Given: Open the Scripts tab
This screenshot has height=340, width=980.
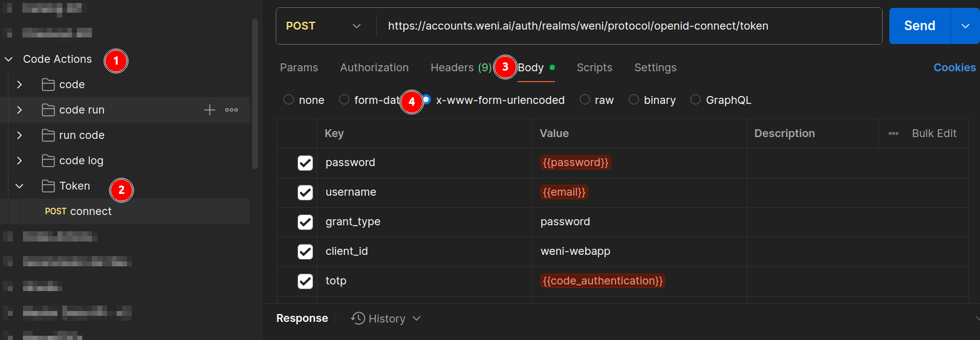Looking at the screenshot, I should tap(594, 68).
